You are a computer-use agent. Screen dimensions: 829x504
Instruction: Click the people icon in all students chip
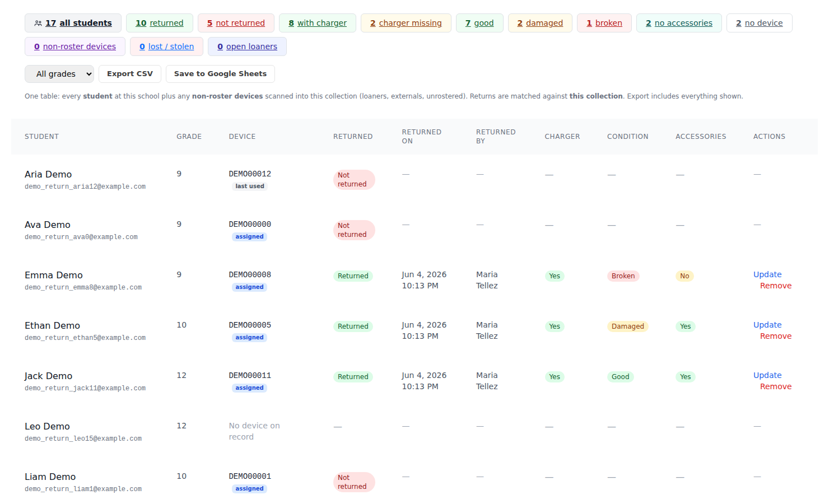coord(38,24)
